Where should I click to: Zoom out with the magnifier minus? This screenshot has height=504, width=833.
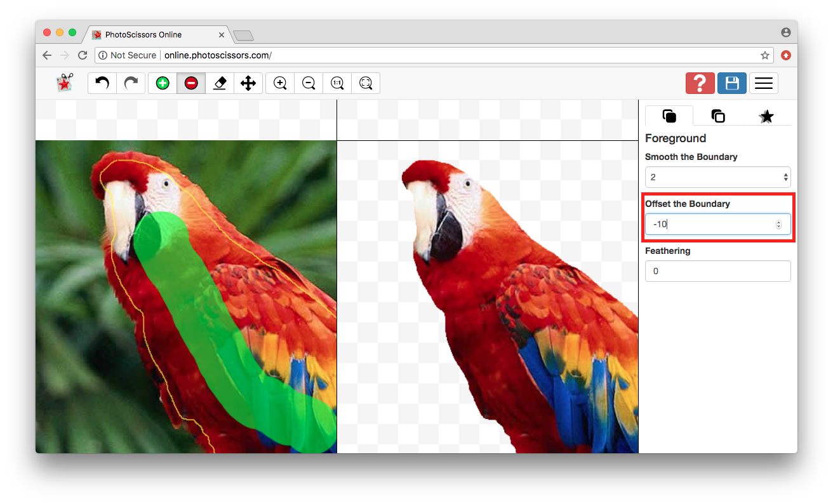(309, 83)
